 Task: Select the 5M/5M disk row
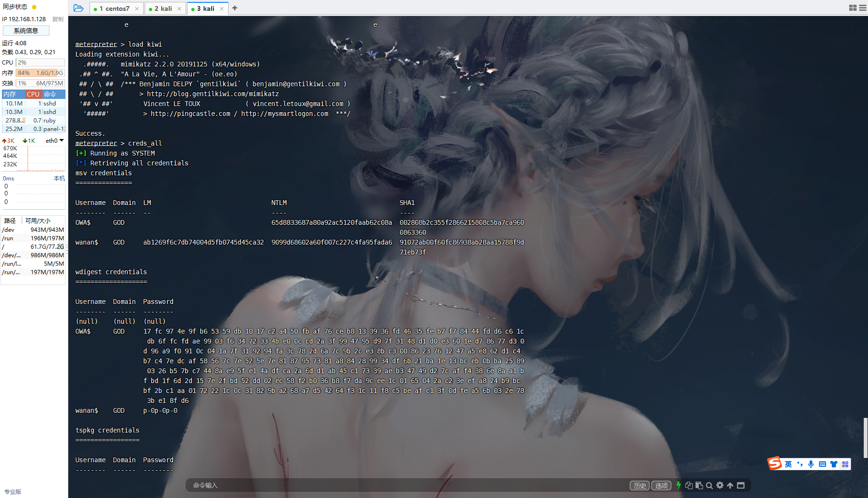(x=33, y=264)
